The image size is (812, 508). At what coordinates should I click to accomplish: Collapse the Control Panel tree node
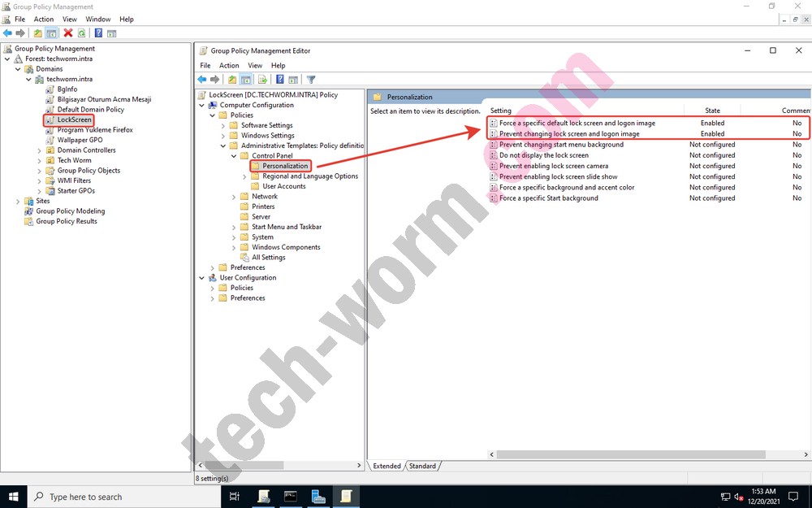click(x=234, y=156)
